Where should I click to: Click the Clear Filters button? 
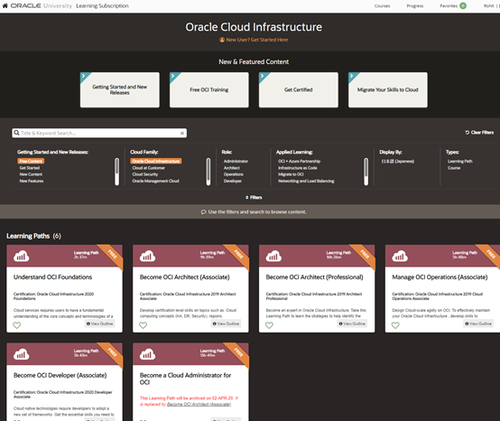pyautogui.click(x=479, y=132)
